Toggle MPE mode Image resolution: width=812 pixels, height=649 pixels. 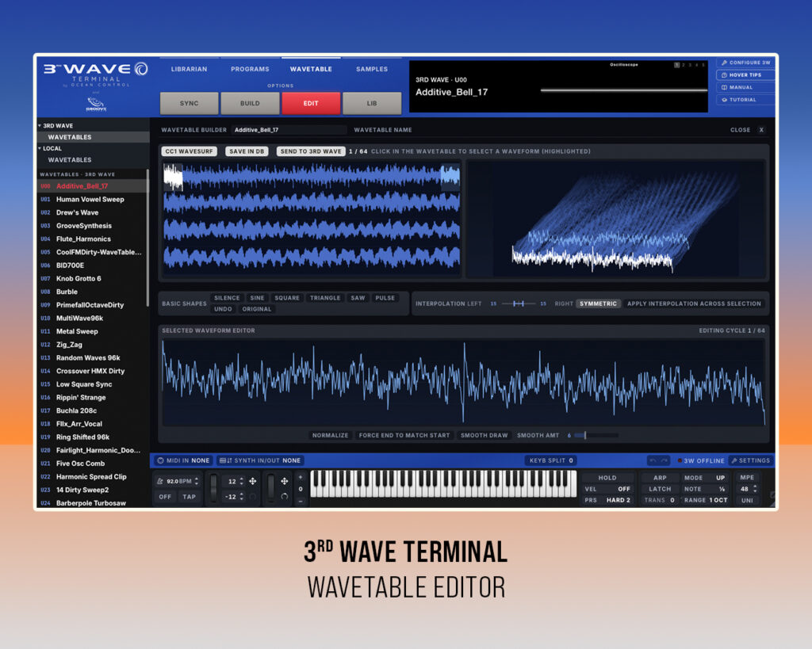[747, 478]
